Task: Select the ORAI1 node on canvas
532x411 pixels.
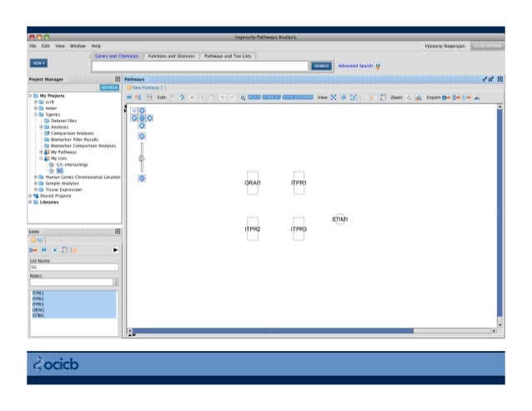Action: coord(253,183)
